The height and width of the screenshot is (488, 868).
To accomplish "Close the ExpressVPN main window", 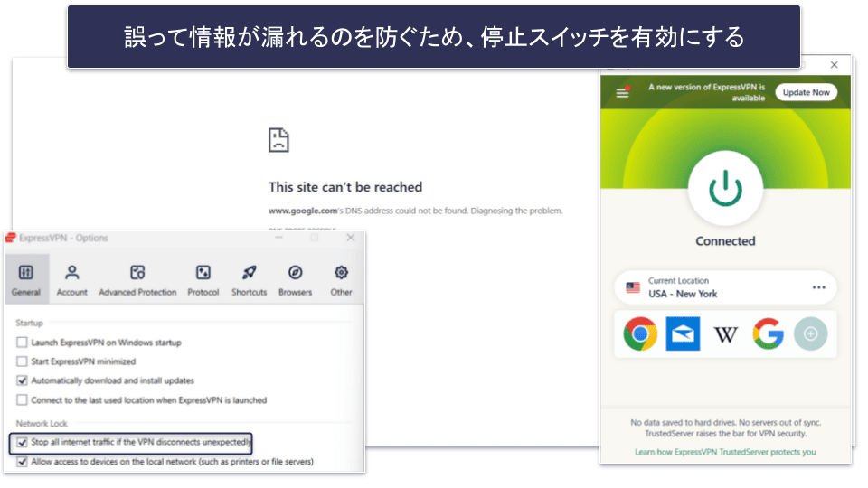I will (x=835, y=65).
